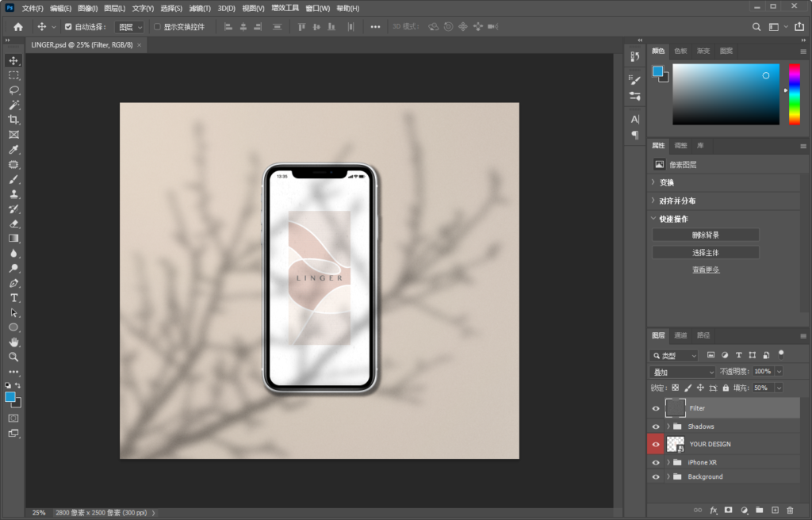Screen dimensions: 812x520
Task: Expand the 变换 section in properties
Action: pos(653,182)
